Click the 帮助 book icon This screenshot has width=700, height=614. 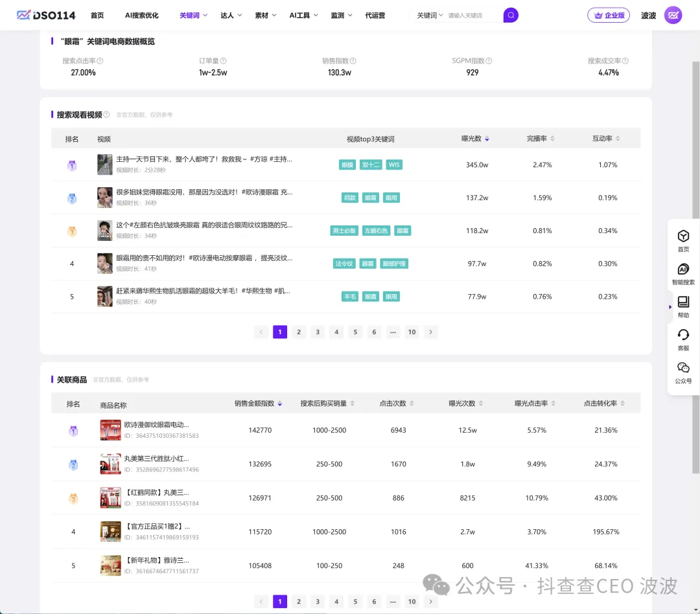coord(683,302)
